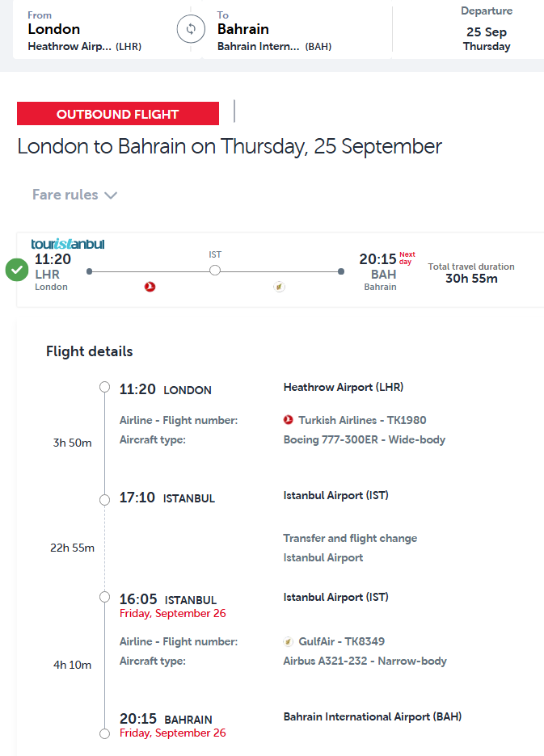This screenshot has width=544, height=756.
Task: Open the Departure date picker
Action: [x=487, y=31]
